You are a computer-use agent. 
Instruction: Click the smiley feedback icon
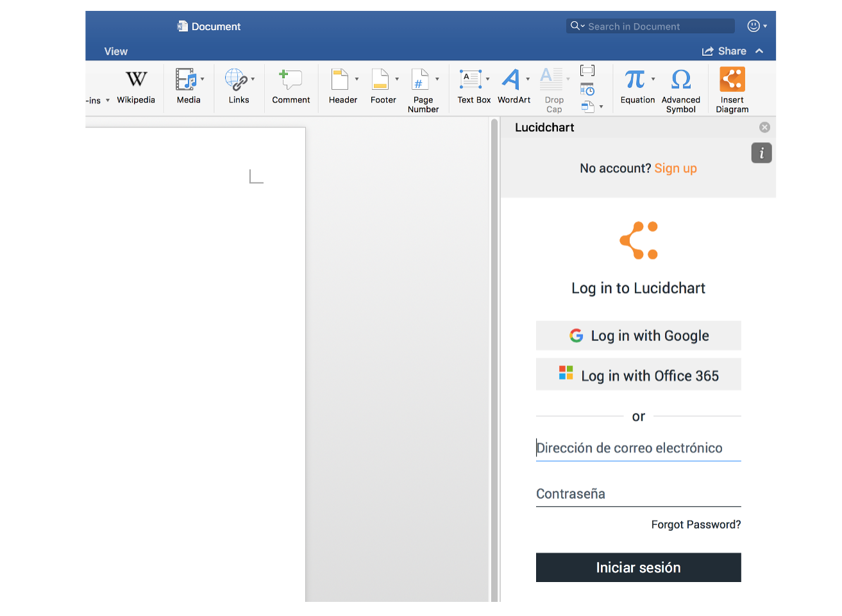(x=754, y=26)
